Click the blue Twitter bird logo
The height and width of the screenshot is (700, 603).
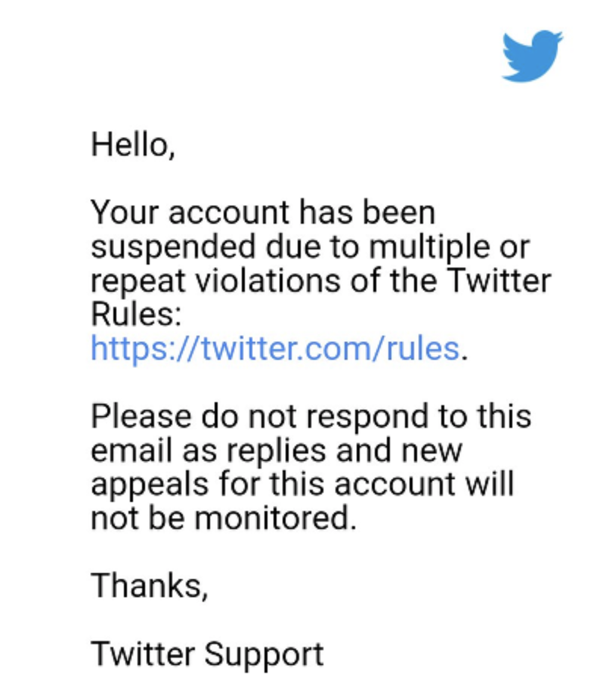coord(532,56)
